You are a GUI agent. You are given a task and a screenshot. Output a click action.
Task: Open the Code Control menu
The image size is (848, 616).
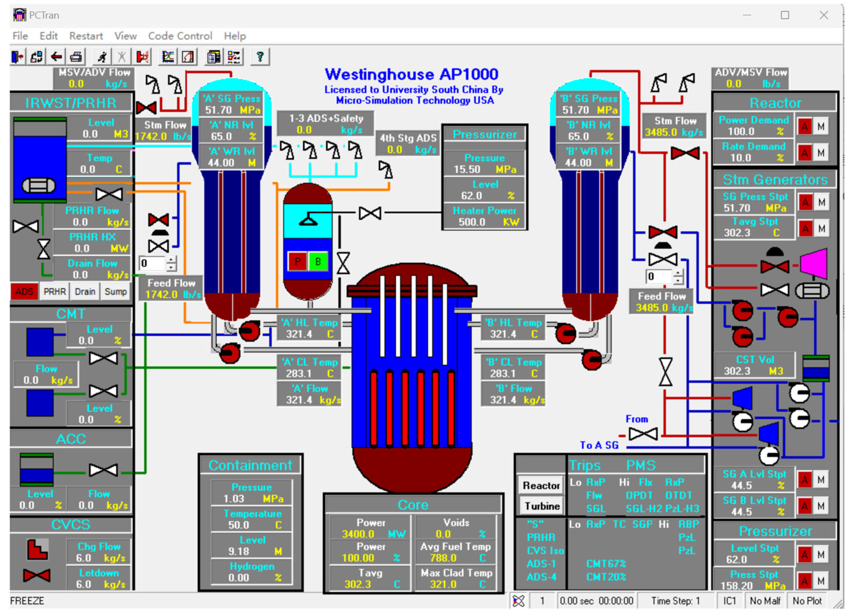pyautogui.click(x=180, y=36)
